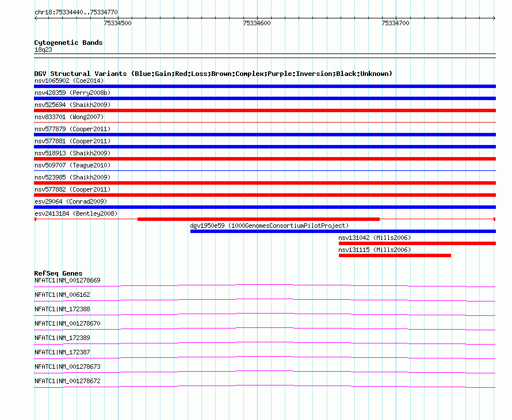
Task: Click the NFATC1|NM_172388 gene label
Action: tap(62, 310)
